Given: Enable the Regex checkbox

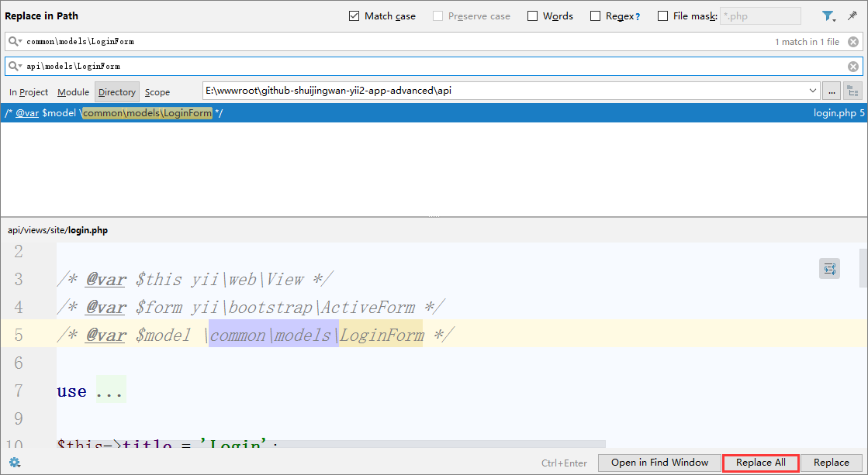Looking at the screenshot, I should pos(596,16).
